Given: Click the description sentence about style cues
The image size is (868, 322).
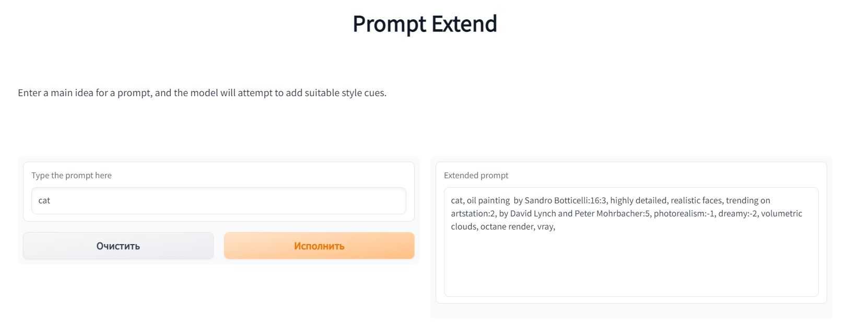Looking at the screenshot, I should (x=202, y=93).
